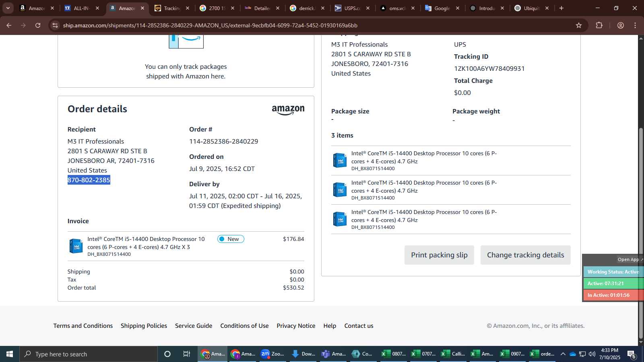This screenshot has width=644, height=362.
Task: Click the Working Status: Active indicator
Action: [613, 272]
